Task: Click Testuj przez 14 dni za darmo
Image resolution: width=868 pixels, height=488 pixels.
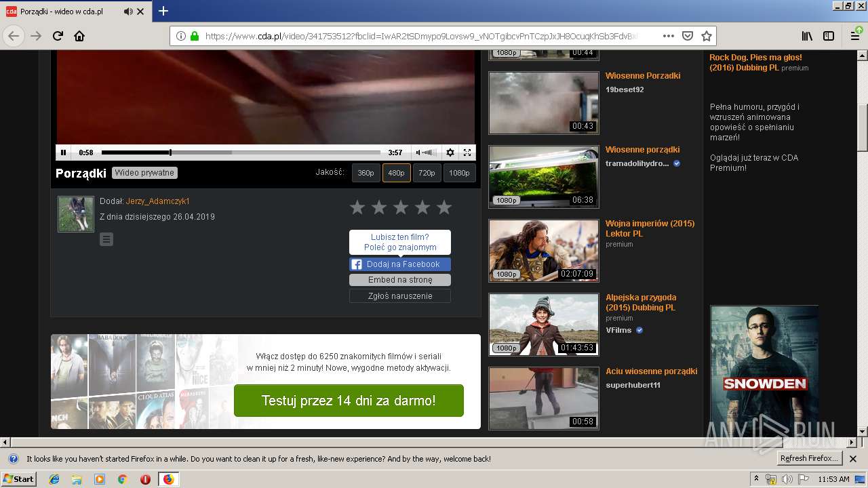Action: (x=349, y=401)
